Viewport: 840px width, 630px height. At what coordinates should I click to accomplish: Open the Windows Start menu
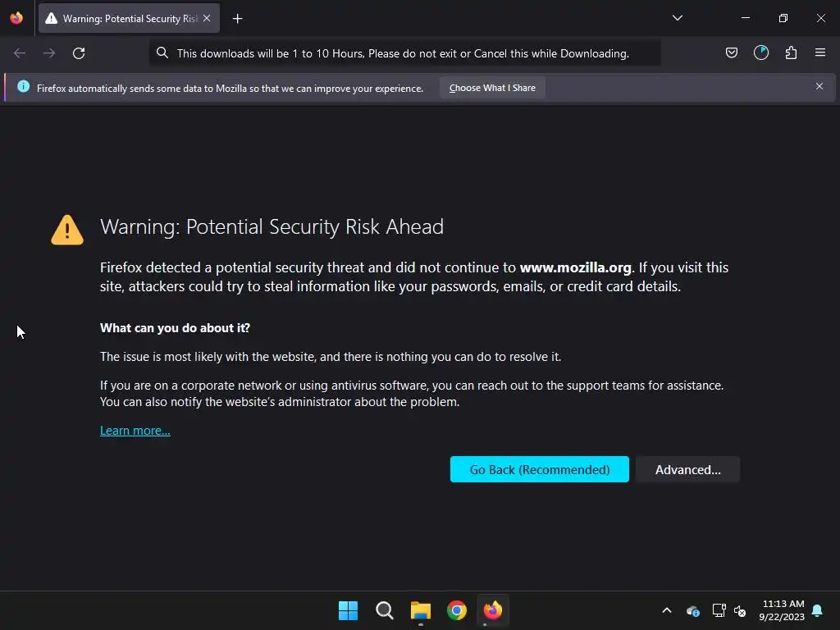click(348, 610)
